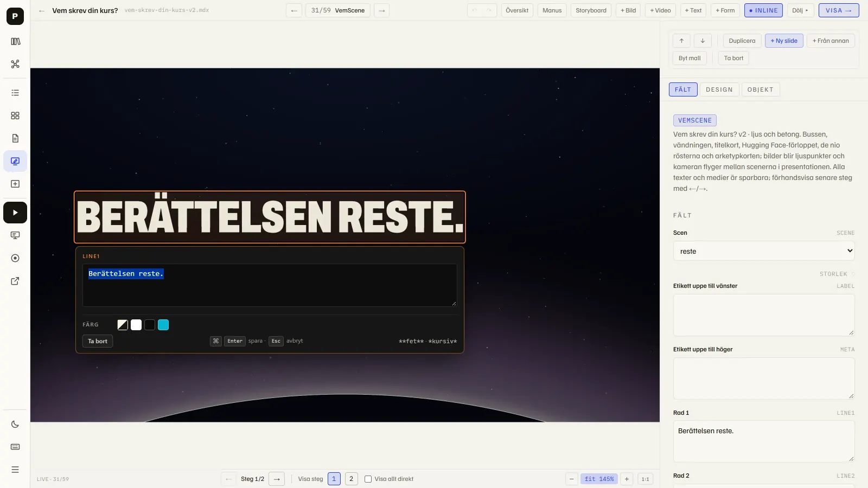The image size is (868, 488).
Task: Show step 1 button
Action: pyautogui.click(x=334, y=479)
